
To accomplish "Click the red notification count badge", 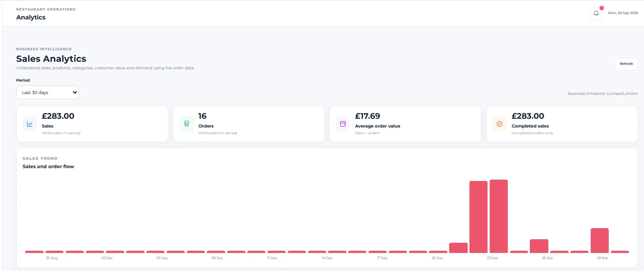I will (x=602, y=8).
